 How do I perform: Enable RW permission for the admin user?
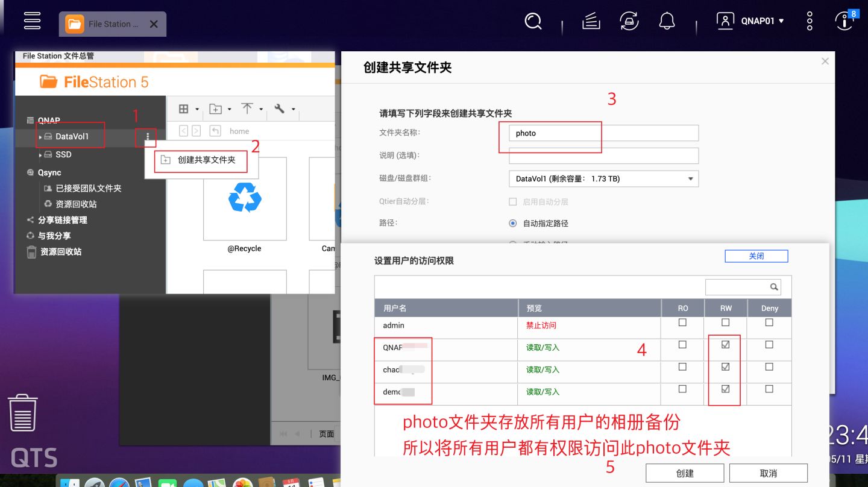tap(725, 322)
